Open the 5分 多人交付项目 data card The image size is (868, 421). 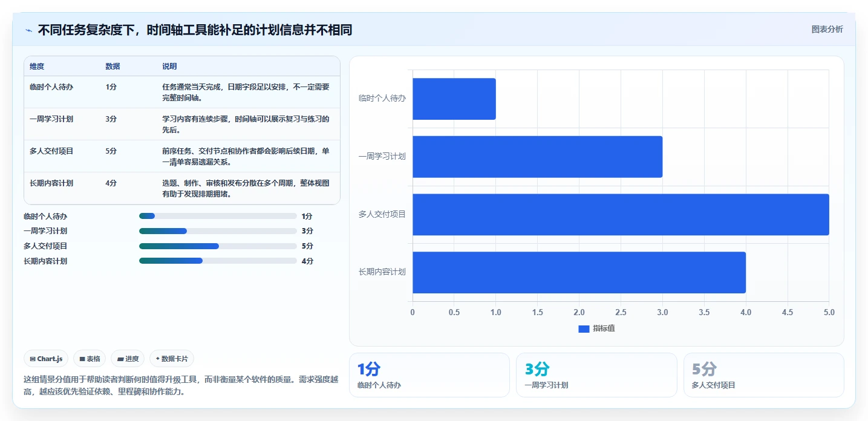(764, 375)
